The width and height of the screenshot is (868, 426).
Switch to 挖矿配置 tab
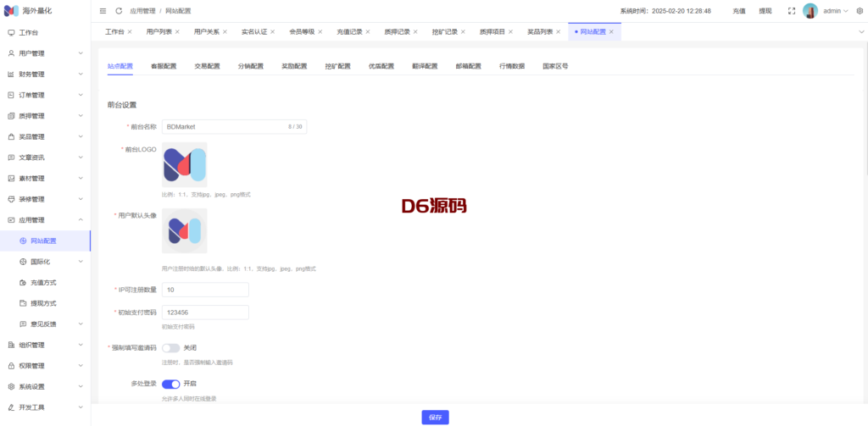[337, 66]
